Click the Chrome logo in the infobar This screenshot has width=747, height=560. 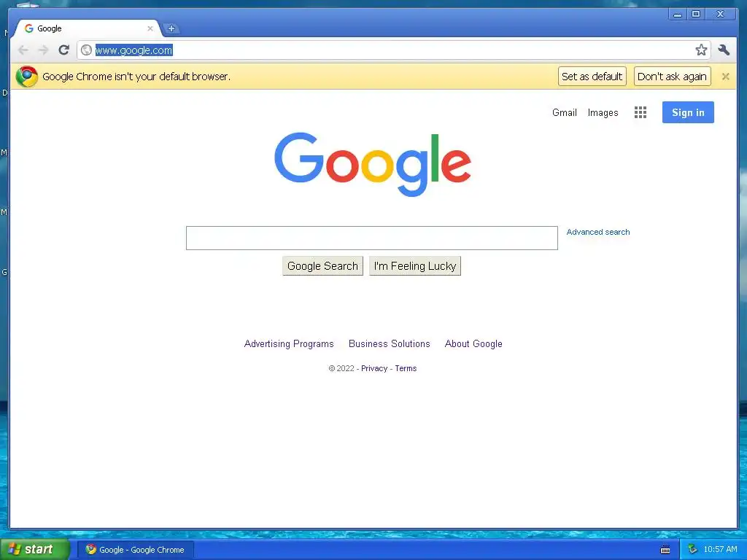pyautogui.click(x=27, y=76)
